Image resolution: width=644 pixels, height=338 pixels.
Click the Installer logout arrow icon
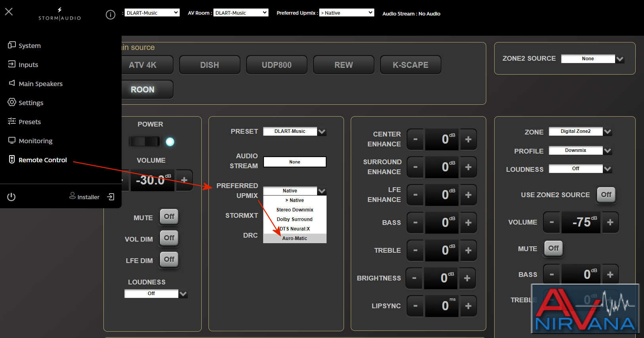click(x=111, y=197)
